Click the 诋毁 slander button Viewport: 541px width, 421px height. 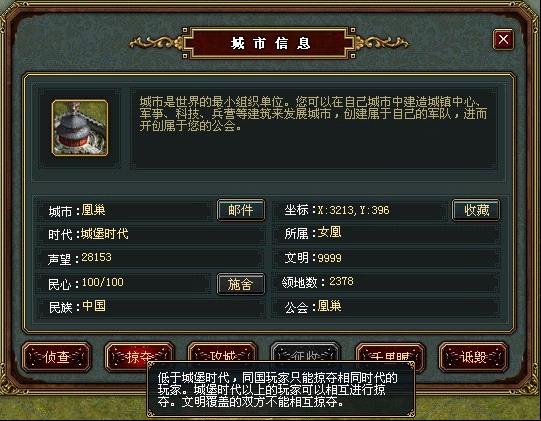point(473,357)
